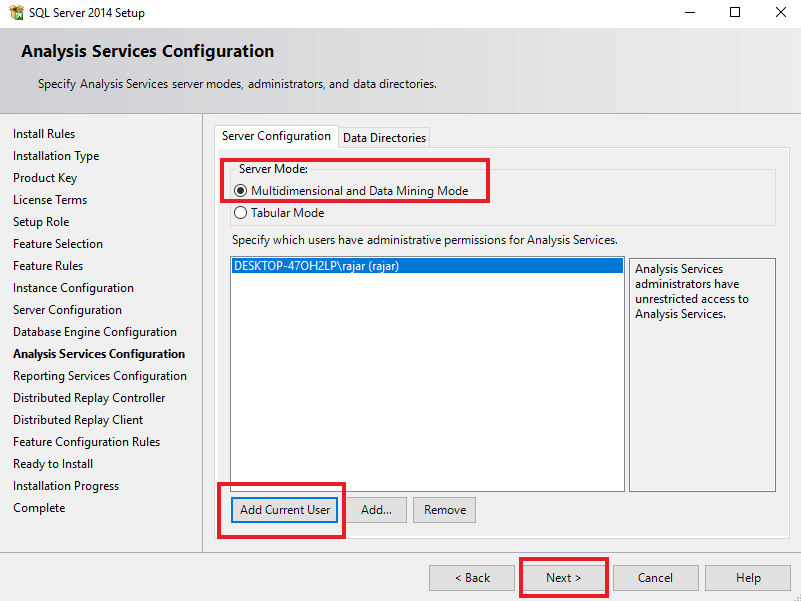
Task: Minimize the SQL Server 2014 Setup window
Action: pos(690,12)
